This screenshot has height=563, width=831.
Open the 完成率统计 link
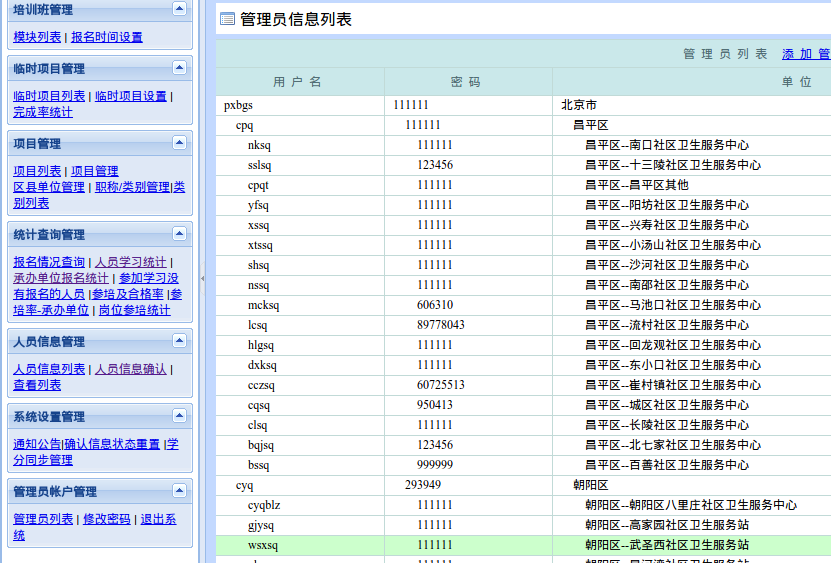(x=43, y=112)
